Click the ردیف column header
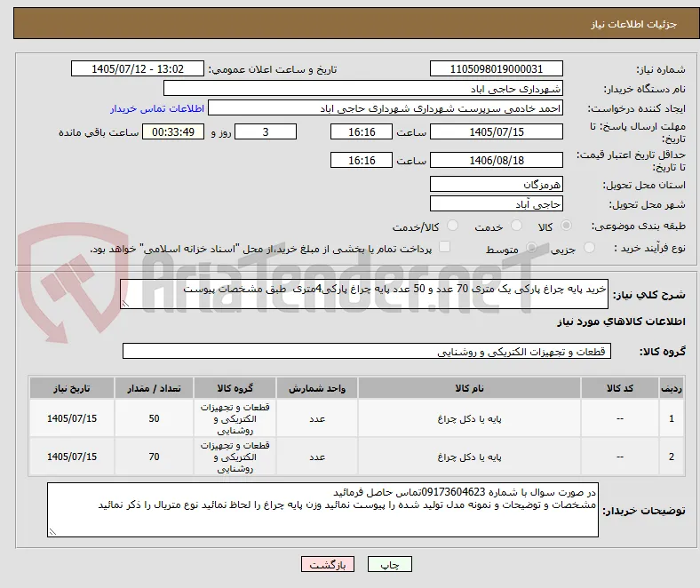 [671, 388]
